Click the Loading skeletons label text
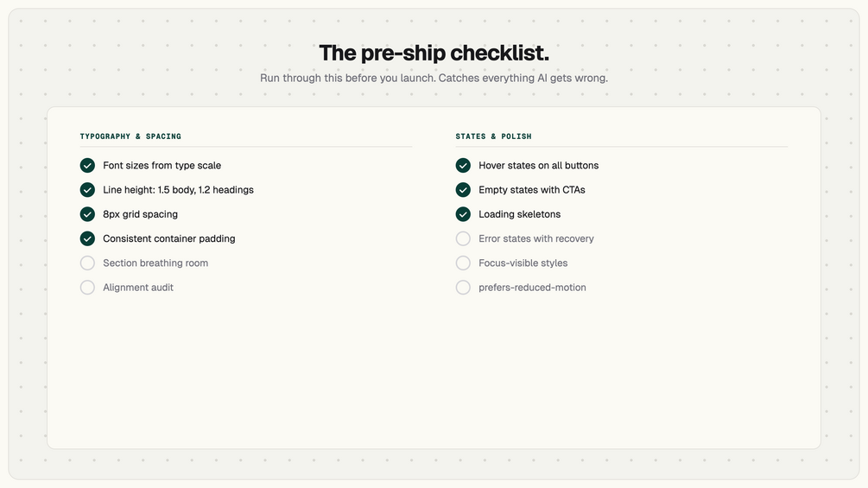The height and width of the screenshot is (488, 868). (x=519, y=214)
